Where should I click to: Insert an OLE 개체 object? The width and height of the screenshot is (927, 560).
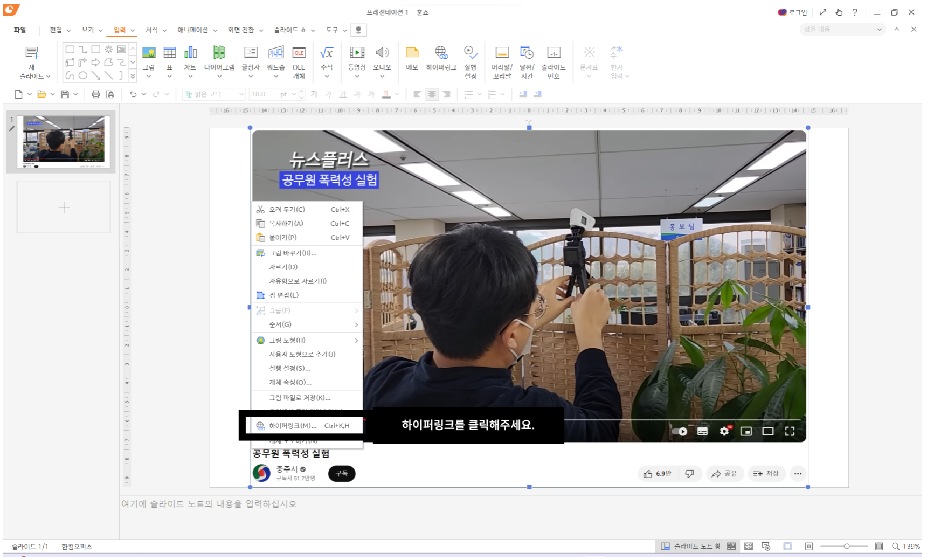click(299, 62)
